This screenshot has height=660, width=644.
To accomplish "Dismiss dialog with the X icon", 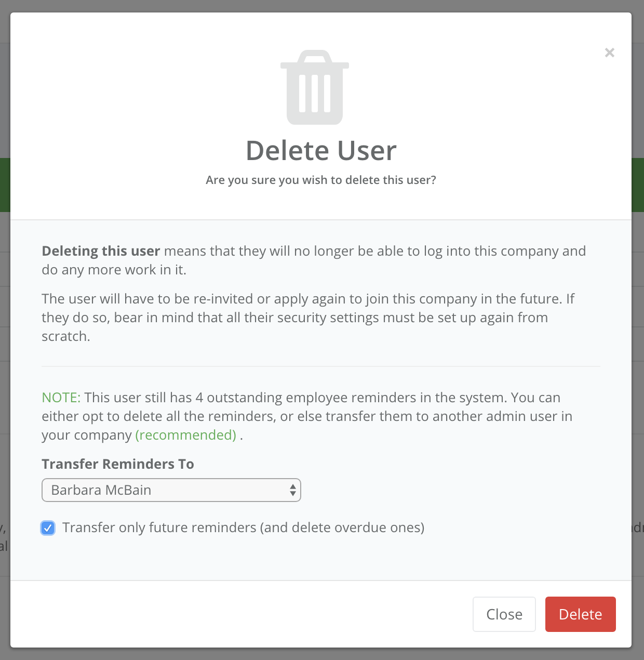I will [x=610, y=52].
